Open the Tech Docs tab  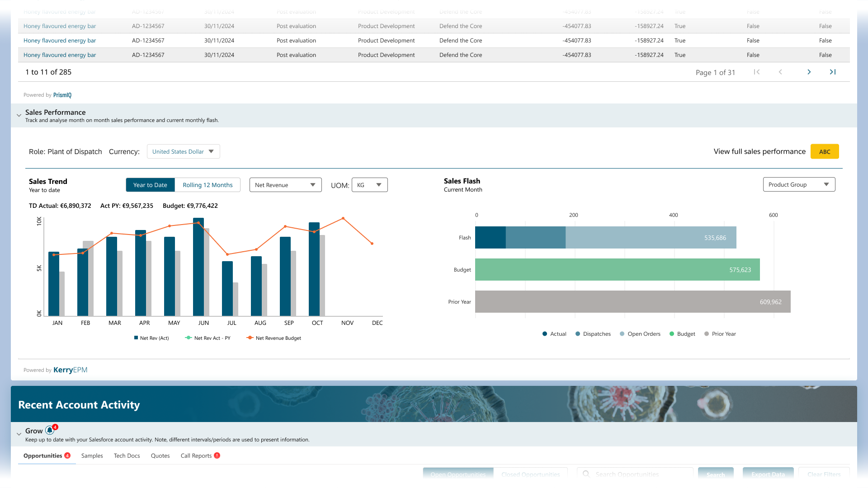click(x=127, y=455)
